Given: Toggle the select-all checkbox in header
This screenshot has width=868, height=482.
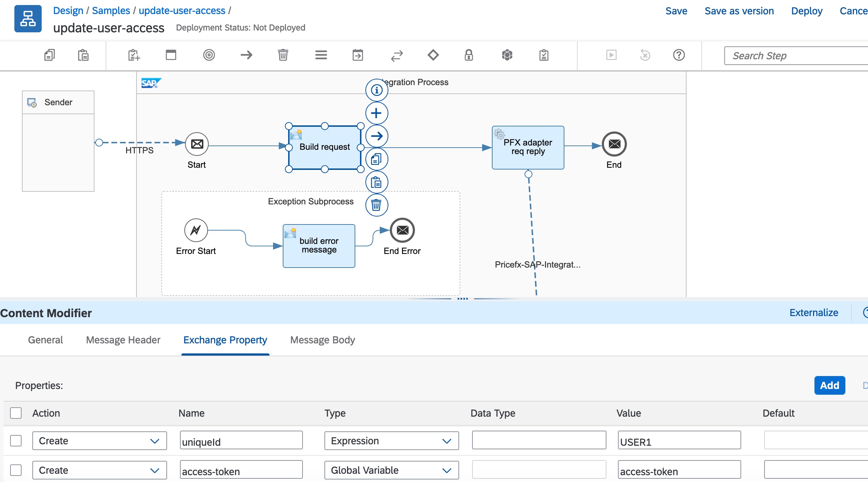Looking at the screenshot, I should (x=16, y=413).
